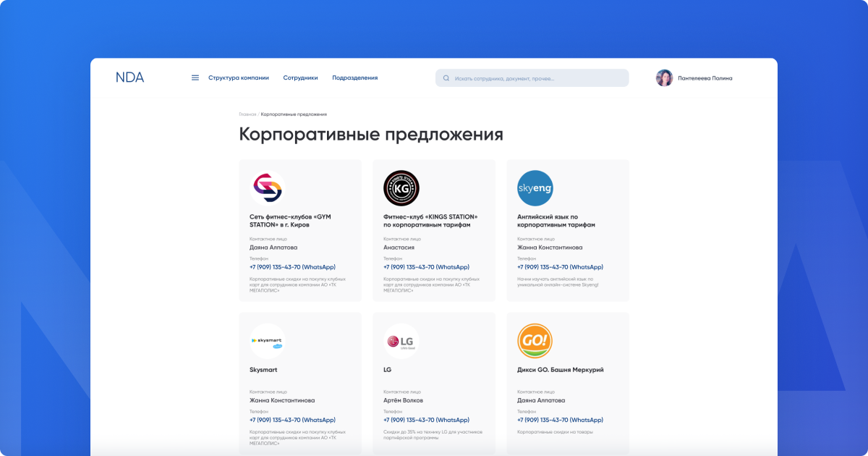This screenshot has height=456, width=868.
Task: Open the user name Пантелеева Полина
Action: 705,78
